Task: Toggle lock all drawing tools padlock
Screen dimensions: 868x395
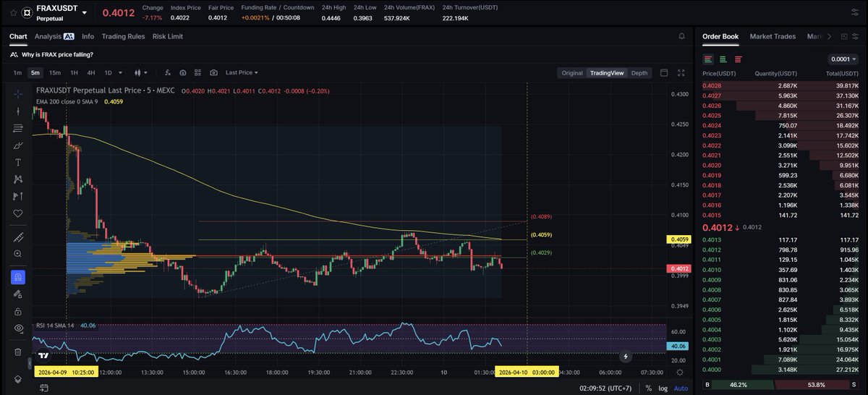Action: 18,311
